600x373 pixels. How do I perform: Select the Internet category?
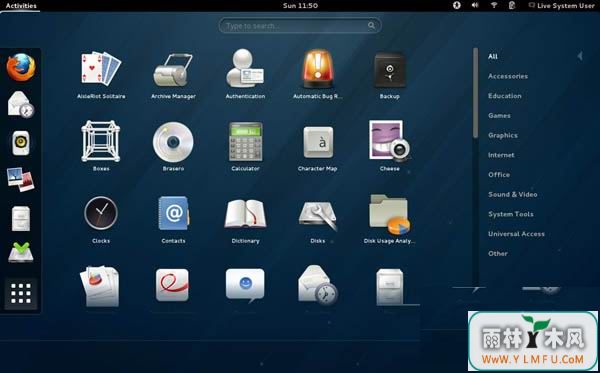(501, 155)
